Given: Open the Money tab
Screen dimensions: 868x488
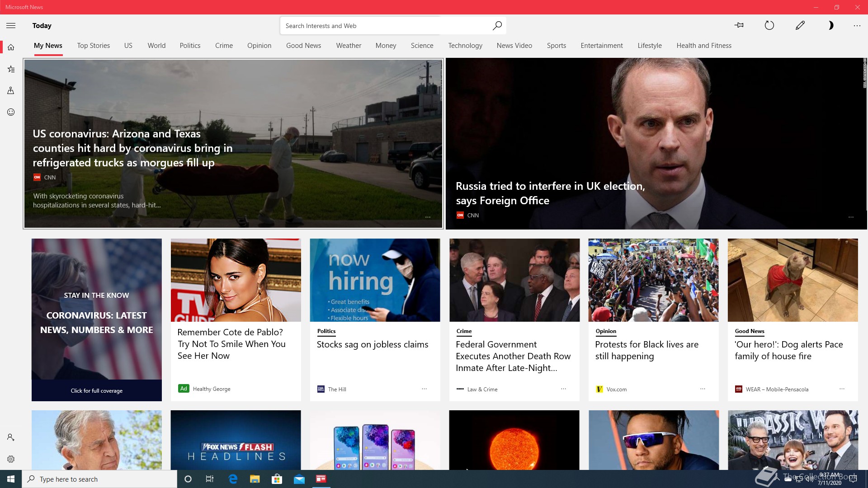Looking at the screenshot, I should coord(386,46).
